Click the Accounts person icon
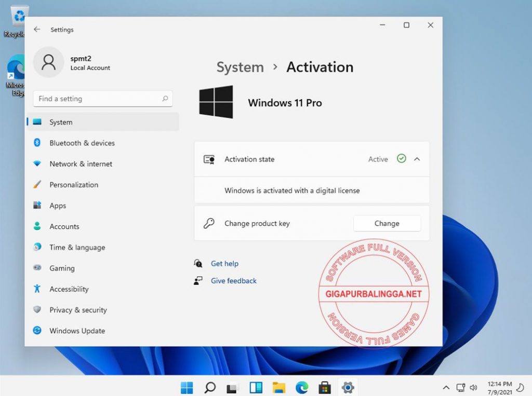532x396 pixels. pos(37,226)
